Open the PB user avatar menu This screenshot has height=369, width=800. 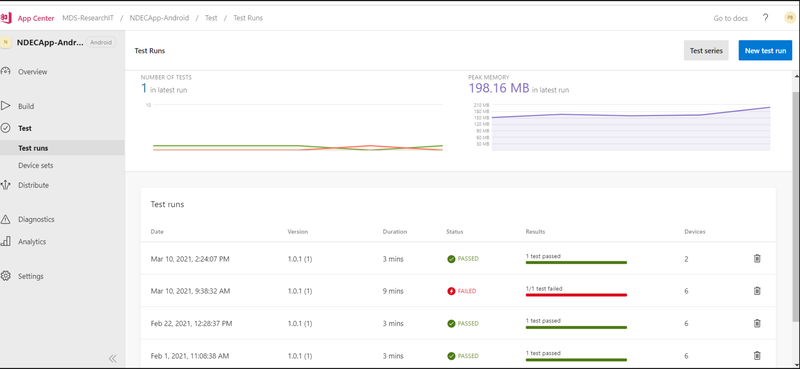coord(789,18)
